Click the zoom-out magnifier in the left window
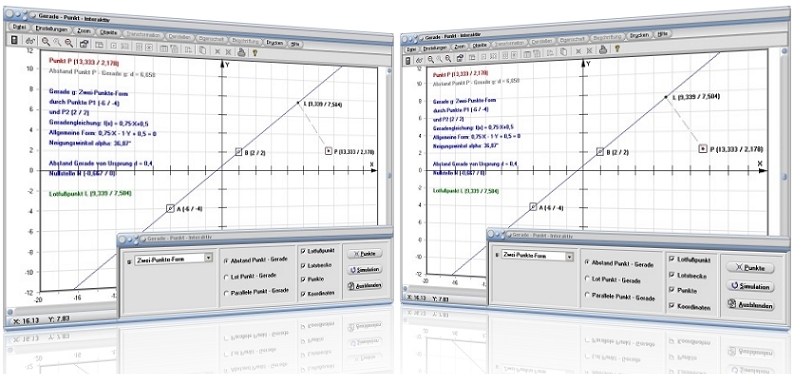This screenshot has width=794, height=374. pyautogui.click(x=68, y=43)
